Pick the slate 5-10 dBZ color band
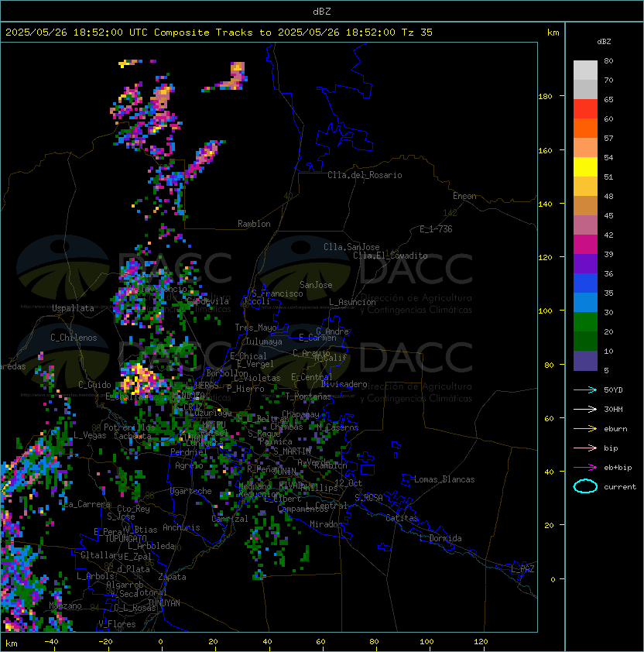 [585, 361]
